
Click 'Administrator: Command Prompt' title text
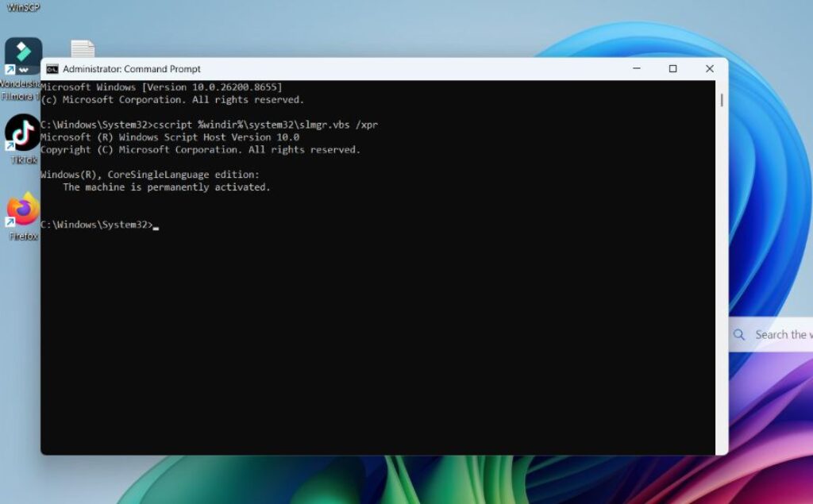132,69
